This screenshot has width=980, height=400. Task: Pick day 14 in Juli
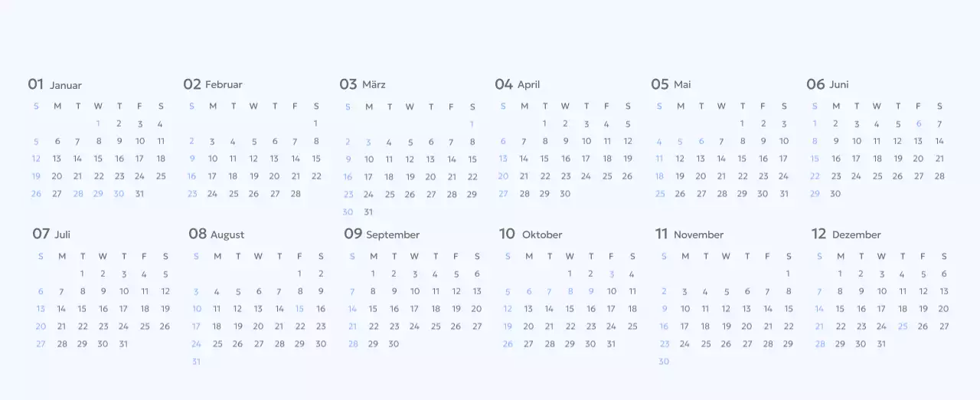coord(61,309)
